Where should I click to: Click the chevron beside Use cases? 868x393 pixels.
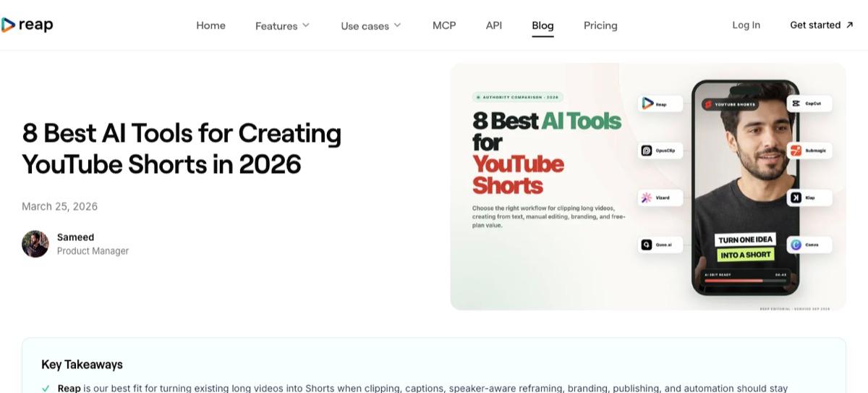(x=397, y=25)
